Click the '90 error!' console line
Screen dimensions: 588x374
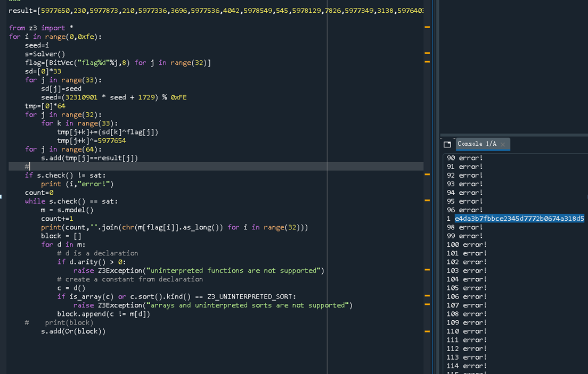[x=464, y=158]
